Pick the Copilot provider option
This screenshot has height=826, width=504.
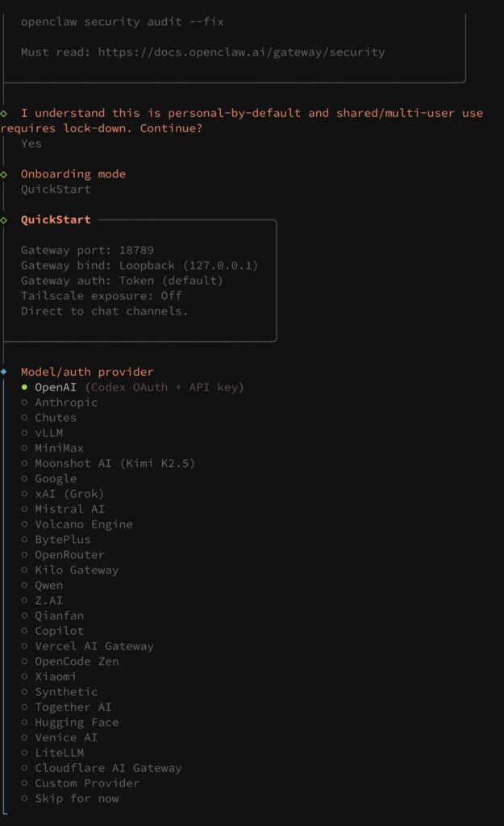coord(59,631)
